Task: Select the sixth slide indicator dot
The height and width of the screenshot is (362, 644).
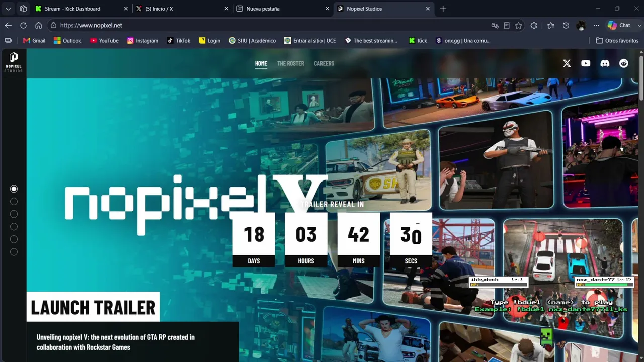Action: [x=14, y=252]
